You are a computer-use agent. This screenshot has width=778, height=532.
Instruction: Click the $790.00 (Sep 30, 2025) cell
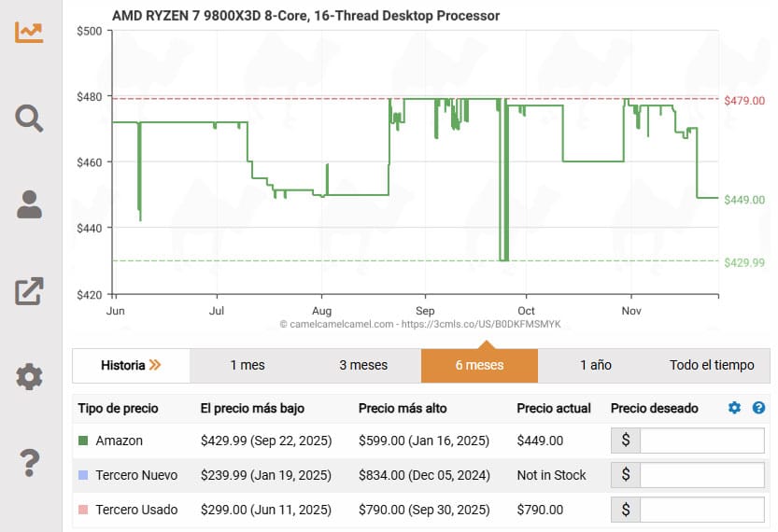424,511
